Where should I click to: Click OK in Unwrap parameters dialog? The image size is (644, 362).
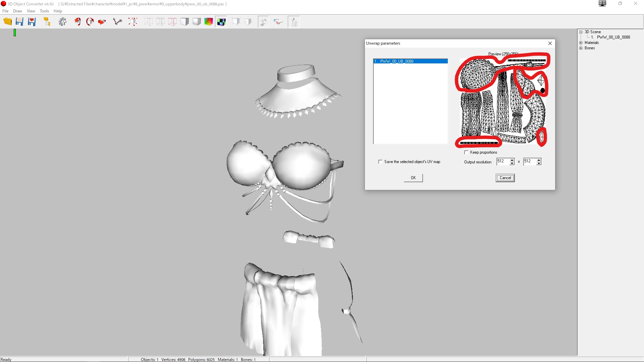point(413,178)
